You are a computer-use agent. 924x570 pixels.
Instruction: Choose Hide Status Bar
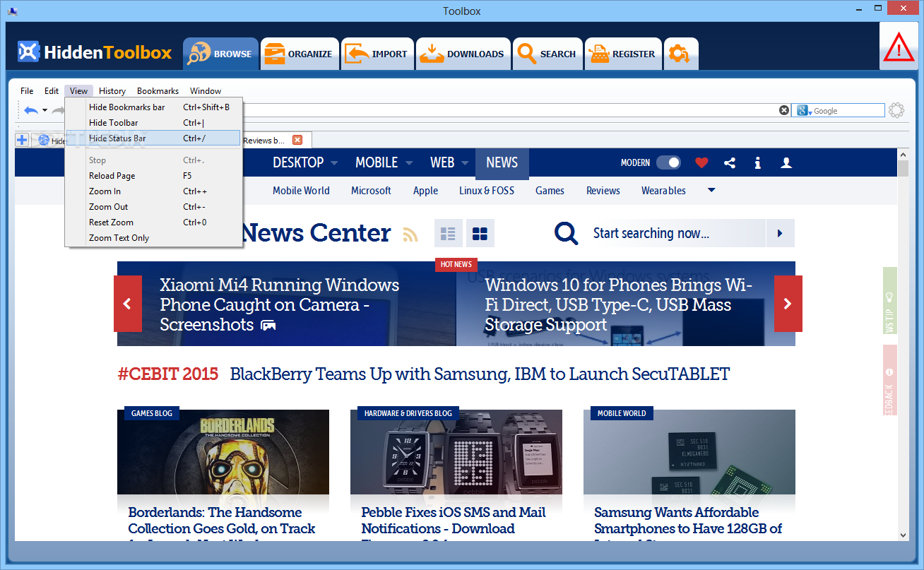click(x=153, y=138)
